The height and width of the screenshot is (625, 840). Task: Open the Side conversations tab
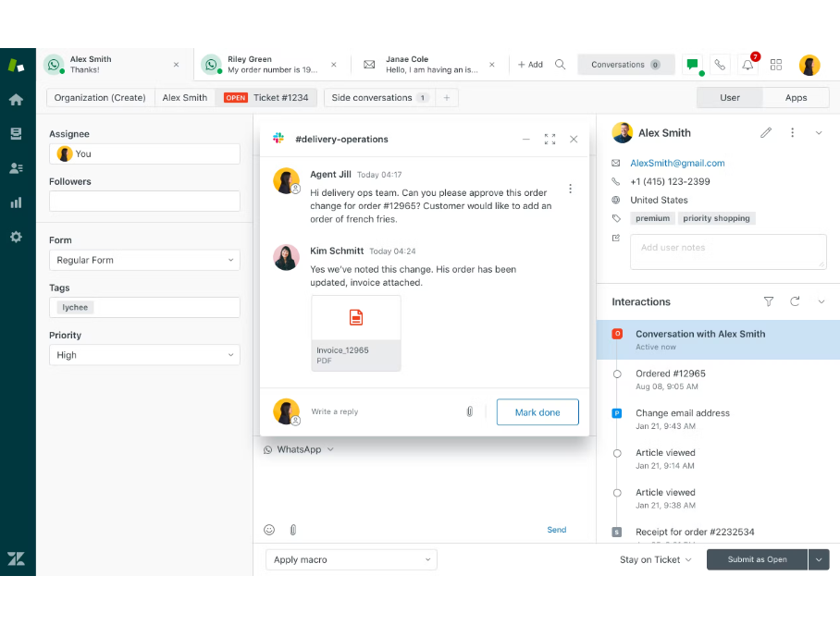click(379, 97)
